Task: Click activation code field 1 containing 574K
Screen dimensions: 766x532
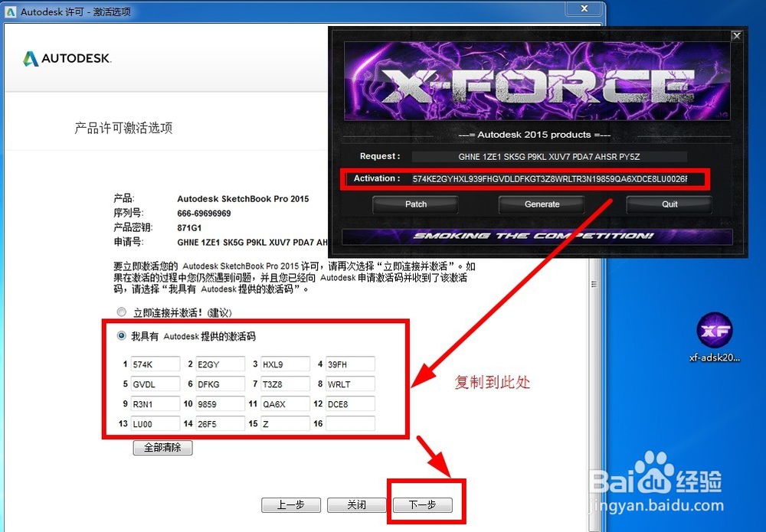Action: [x=155, y=364]
